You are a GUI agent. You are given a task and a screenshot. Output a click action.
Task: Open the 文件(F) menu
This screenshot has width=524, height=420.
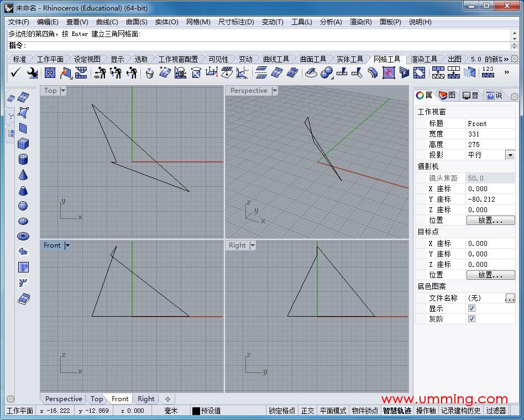19,22
